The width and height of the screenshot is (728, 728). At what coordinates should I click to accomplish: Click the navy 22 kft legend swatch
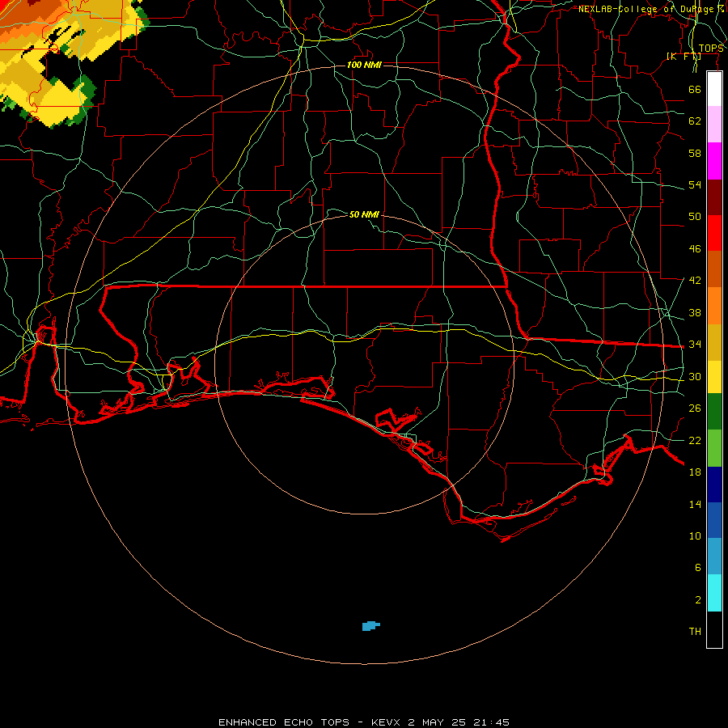click(714, 485)
